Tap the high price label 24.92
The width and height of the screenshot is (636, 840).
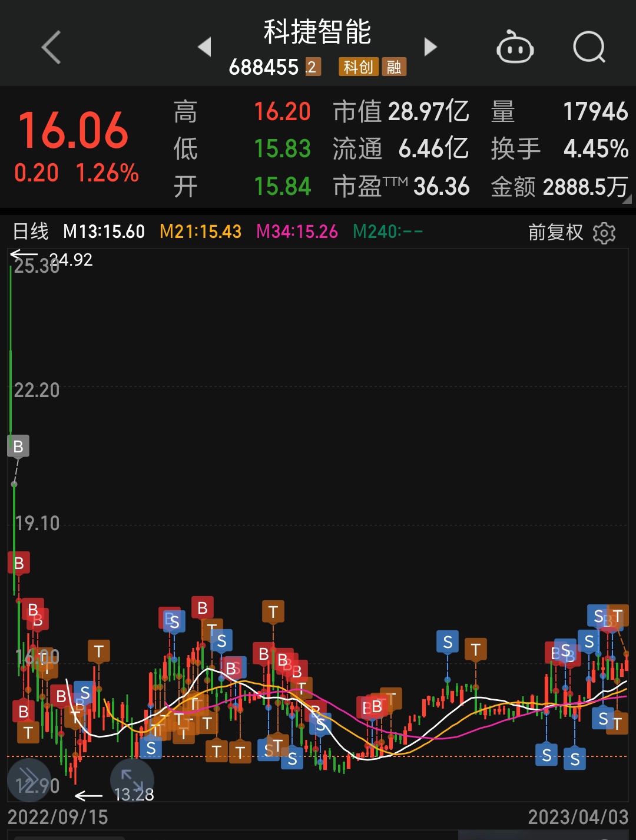(x=71, y=260)
